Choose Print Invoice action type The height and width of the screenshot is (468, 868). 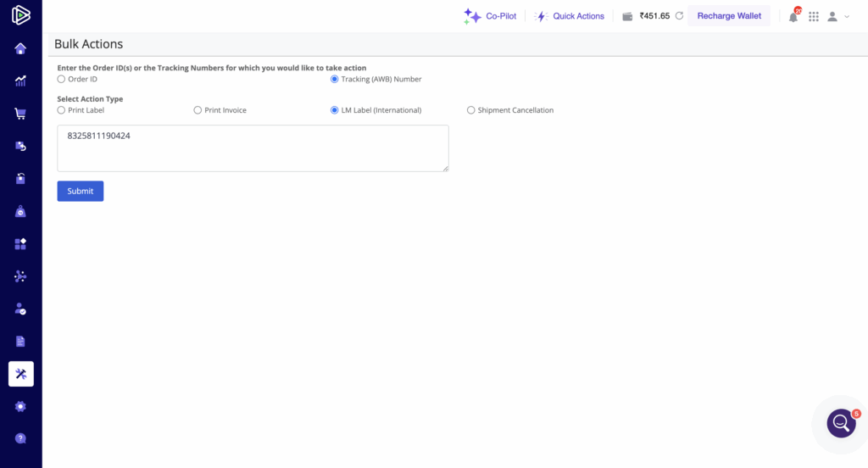pyautogui.click(x=198, y=110)
